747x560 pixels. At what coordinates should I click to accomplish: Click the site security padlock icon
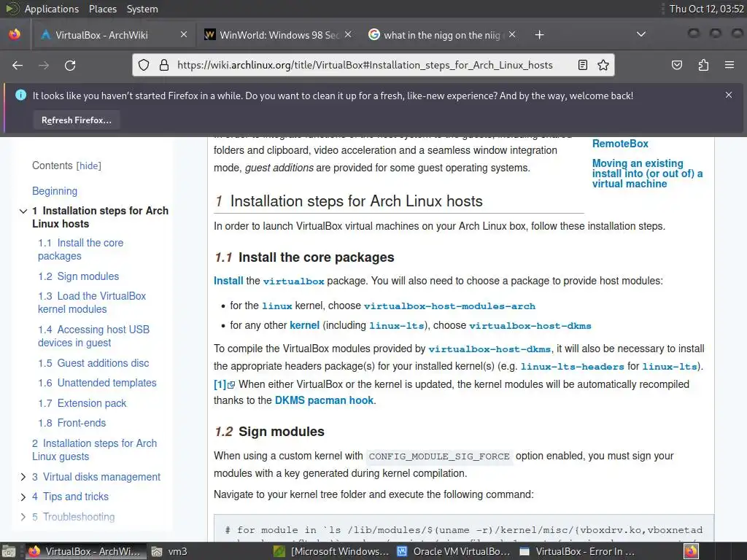click(x=164, y=65)
